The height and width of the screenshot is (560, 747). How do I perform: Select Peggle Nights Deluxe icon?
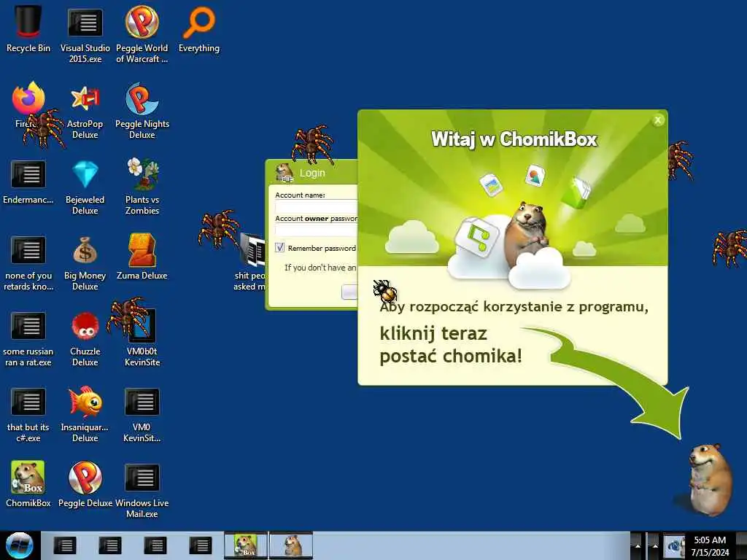[x=142, y=111]
